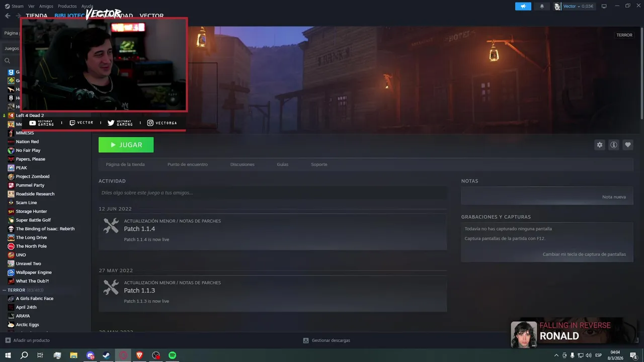The image size is (644, 362).
Task: Select The Long Drive in library
Action: click(x=31, y=237)
